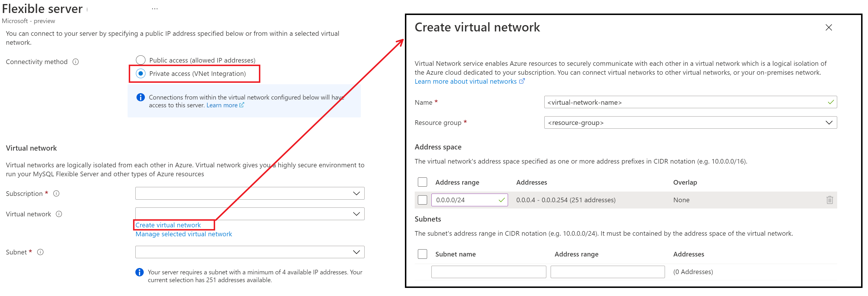Click the virtual network Name input field

690,102
